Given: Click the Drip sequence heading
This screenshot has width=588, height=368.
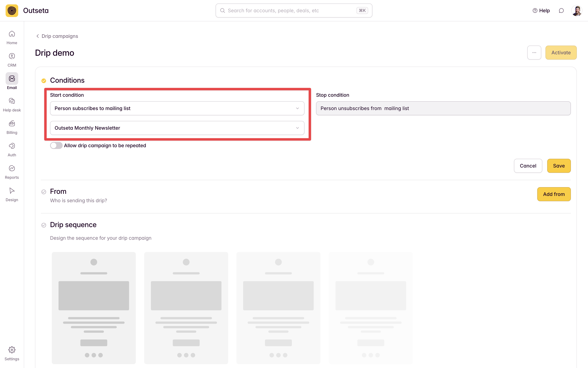Looking at the screenshot, I should point(73,225).
